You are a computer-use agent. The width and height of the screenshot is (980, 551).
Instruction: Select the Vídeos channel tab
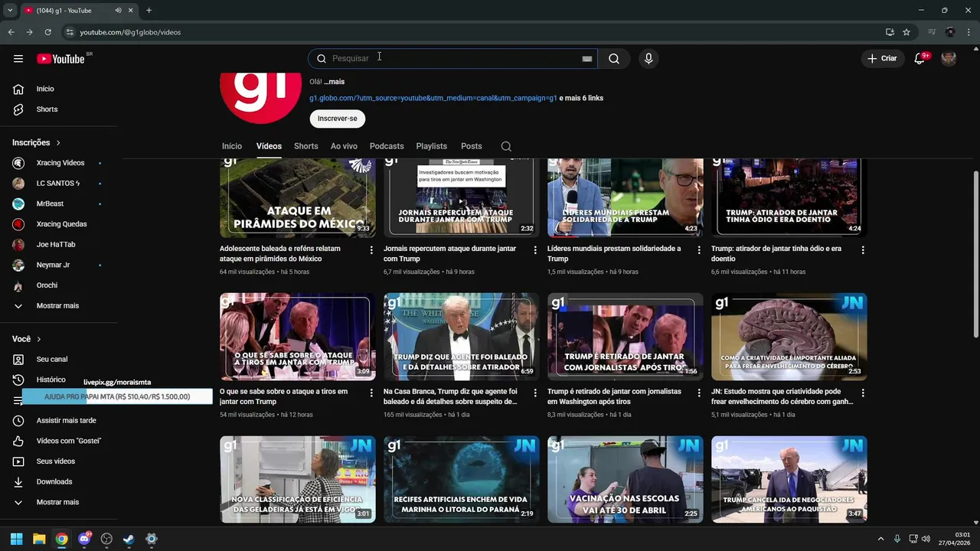click(269, 146)
